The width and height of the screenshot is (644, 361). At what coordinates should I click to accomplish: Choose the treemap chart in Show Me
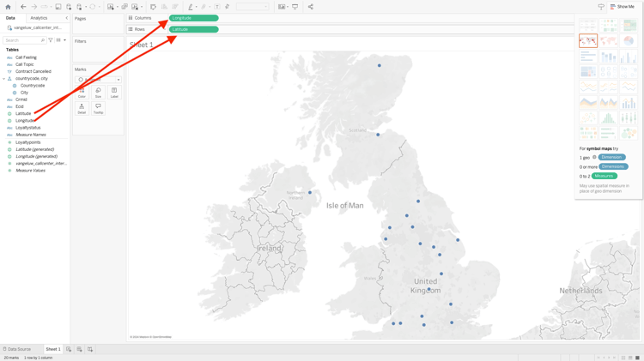tap(588, 71)
